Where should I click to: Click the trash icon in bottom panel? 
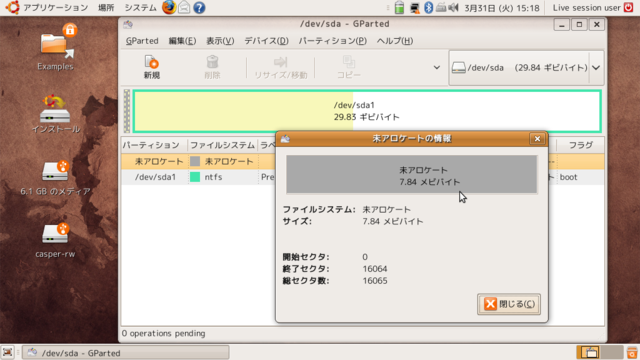(x=632, y=352)
